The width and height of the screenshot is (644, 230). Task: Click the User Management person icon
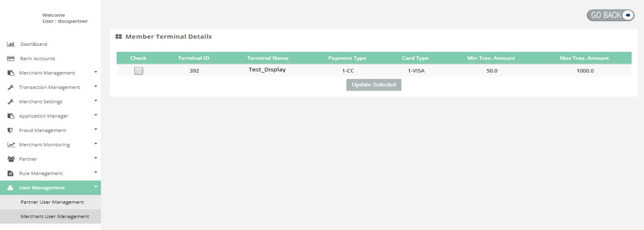pos(10,188)
